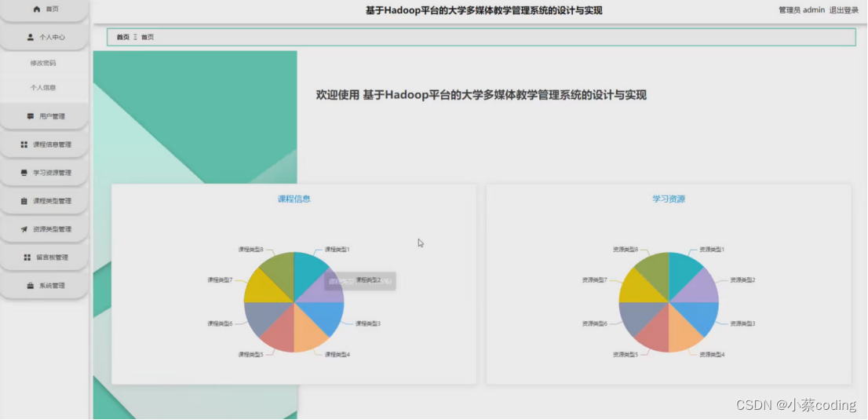Image resolution: width=868 pixels, height=420 pixels.
Task: Click the briefcase icon beside 系统管理
Action: [31, 286]
